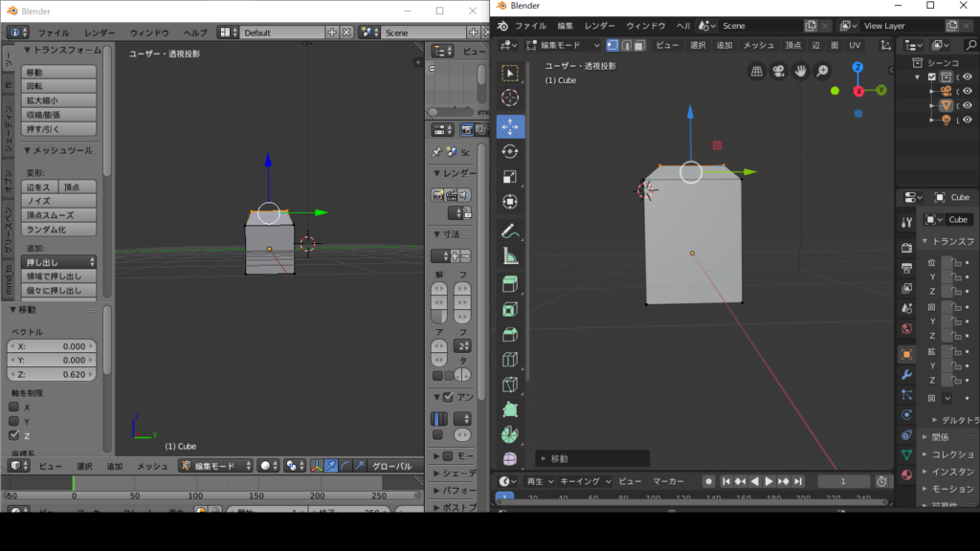Select the Rotate tool in right Blender toolbar
Image resolution: width=980 pixels, height=551 pixels.
tap(510, 151)
